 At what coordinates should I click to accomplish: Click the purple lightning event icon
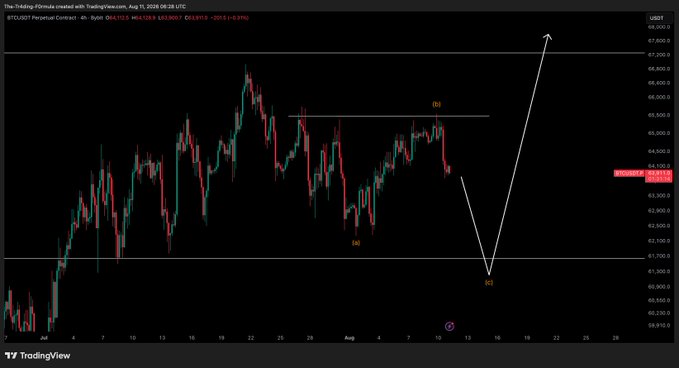(x=449, y=326)
